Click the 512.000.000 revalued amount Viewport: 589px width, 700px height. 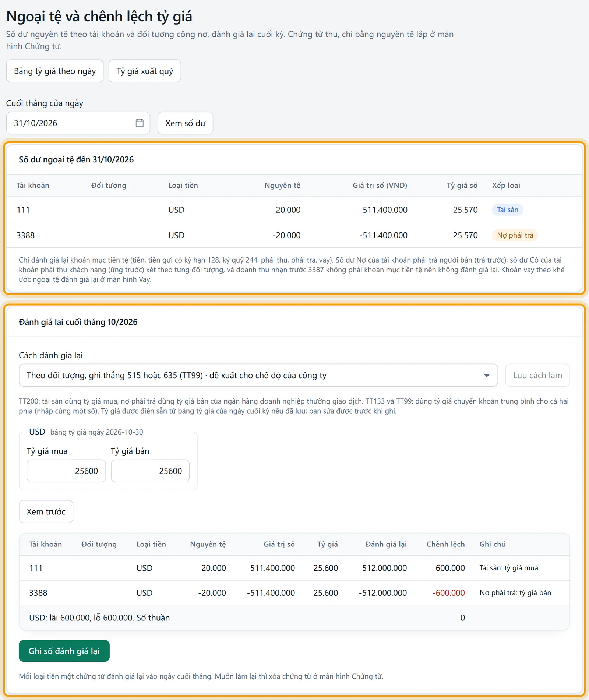pyautogui.click(x=384, y=568)
